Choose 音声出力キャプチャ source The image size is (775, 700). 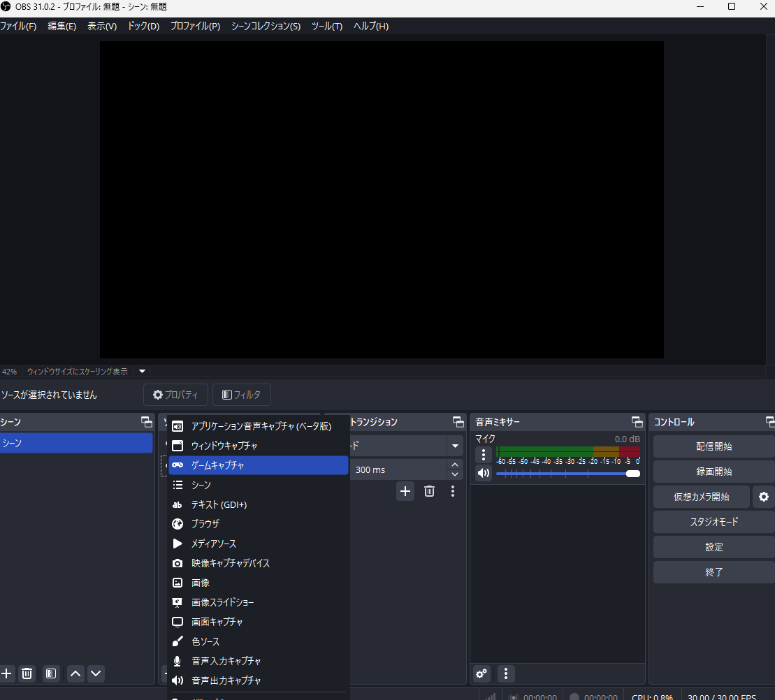tap(259, 680)
